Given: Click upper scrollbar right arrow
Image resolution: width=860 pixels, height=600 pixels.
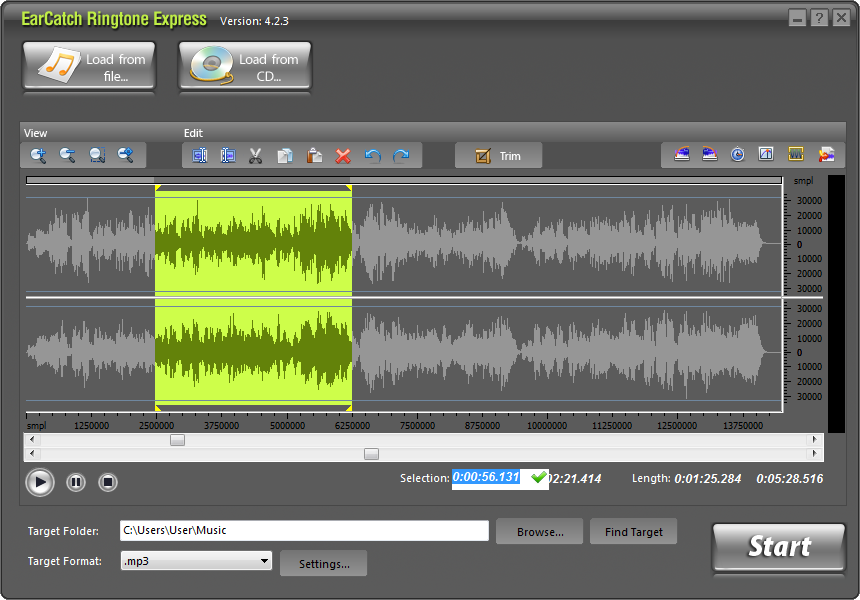Looking at the screenshot, I should 814,439.
